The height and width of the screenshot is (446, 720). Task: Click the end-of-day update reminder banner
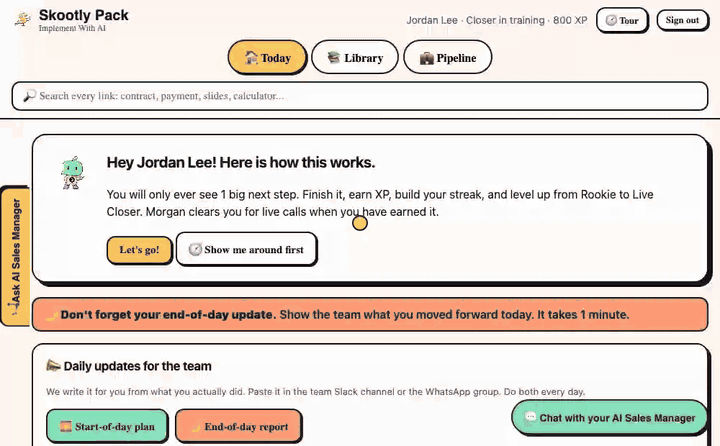coord(370,315)
